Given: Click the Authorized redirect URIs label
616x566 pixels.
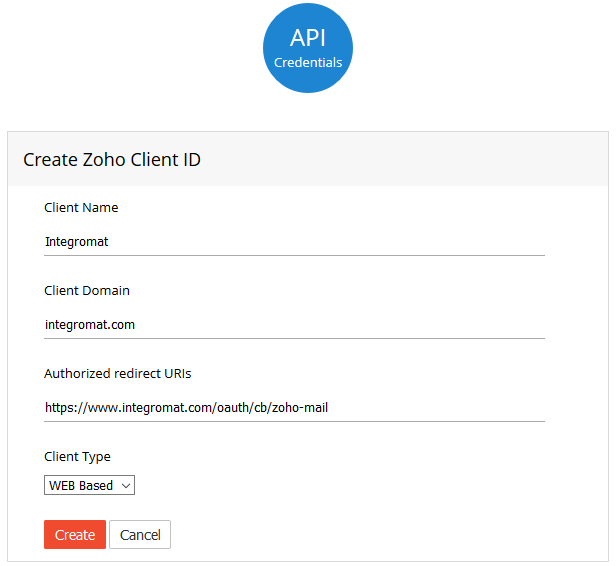Looking at the screenshot, I should pos(117,374).
